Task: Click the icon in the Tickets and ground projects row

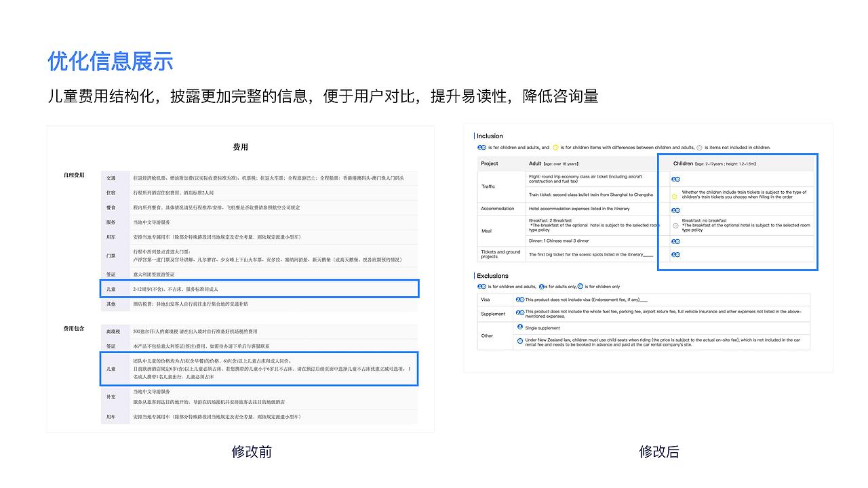Action: [675, 255]
